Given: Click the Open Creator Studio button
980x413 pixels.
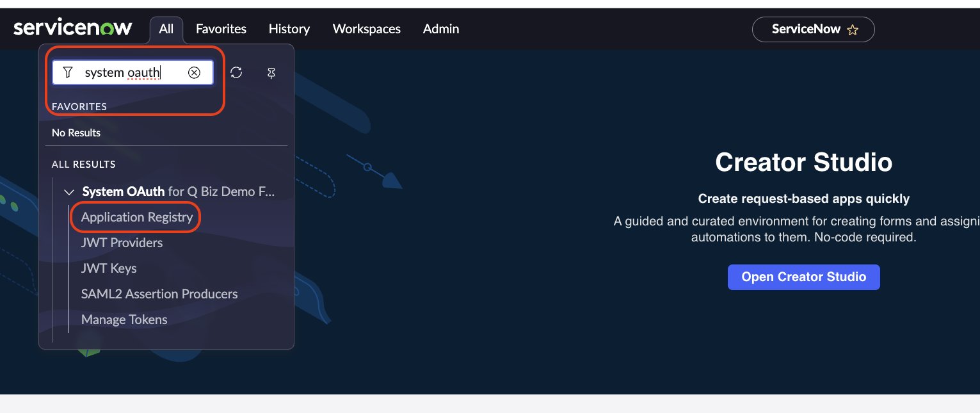Looking at the screenshot, I should 803,277.
